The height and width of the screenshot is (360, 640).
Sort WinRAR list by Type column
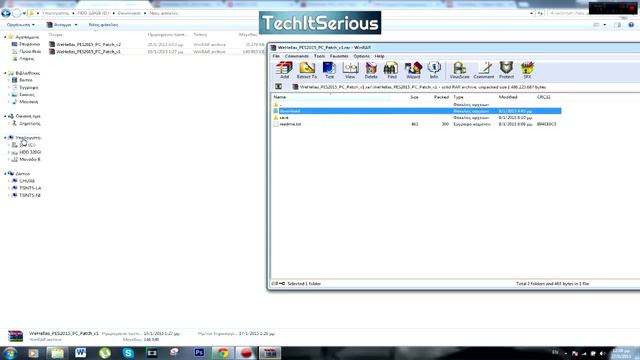(458, 97)
